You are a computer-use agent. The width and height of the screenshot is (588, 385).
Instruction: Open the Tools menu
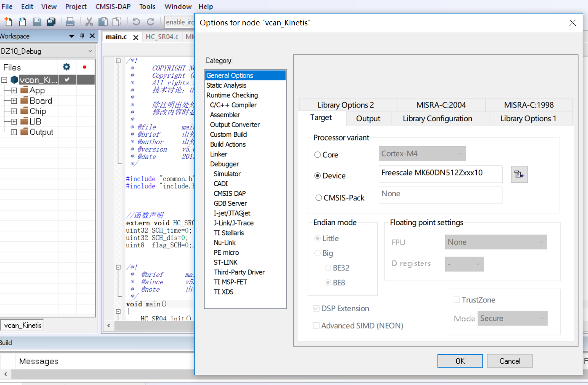(147, 7)
